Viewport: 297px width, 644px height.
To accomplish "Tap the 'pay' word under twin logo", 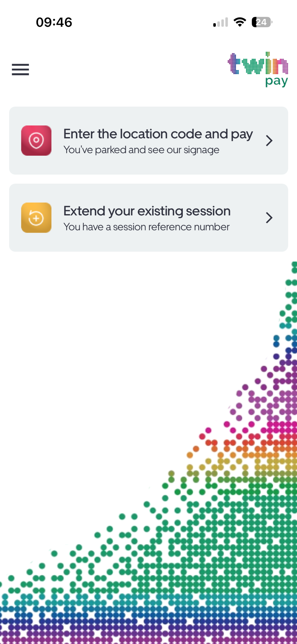I will click(x=277, y=81).
